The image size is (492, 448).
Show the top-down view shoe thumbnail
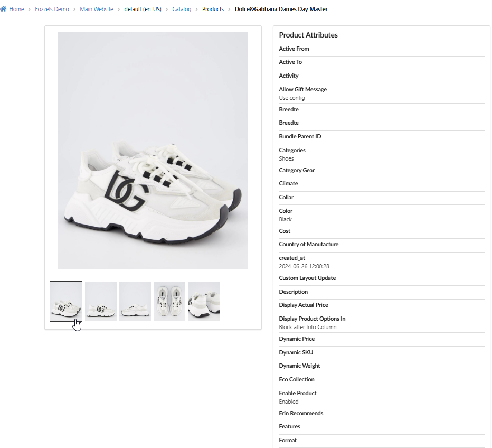click(x=169, y=301)
